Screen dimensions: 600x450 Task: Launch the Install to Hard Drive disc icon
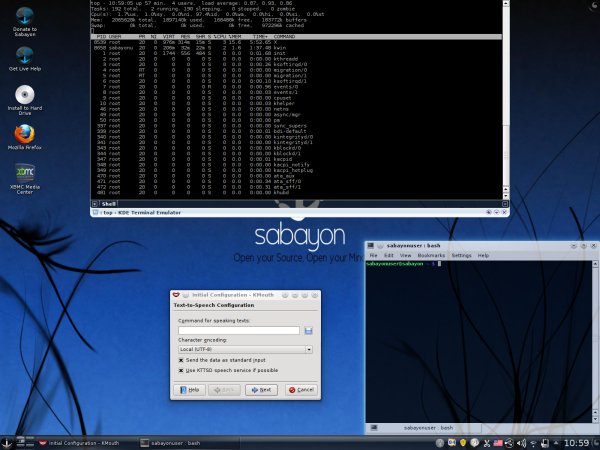24,99
